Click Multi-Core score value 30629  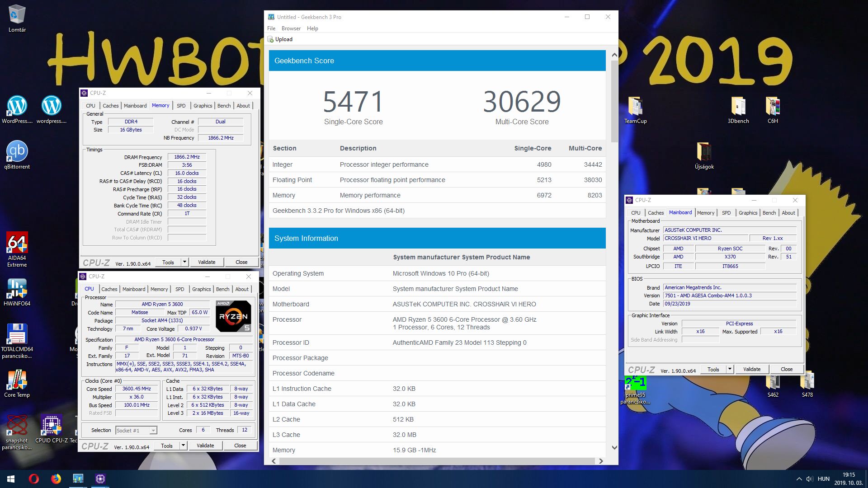(x=522, y=102)
